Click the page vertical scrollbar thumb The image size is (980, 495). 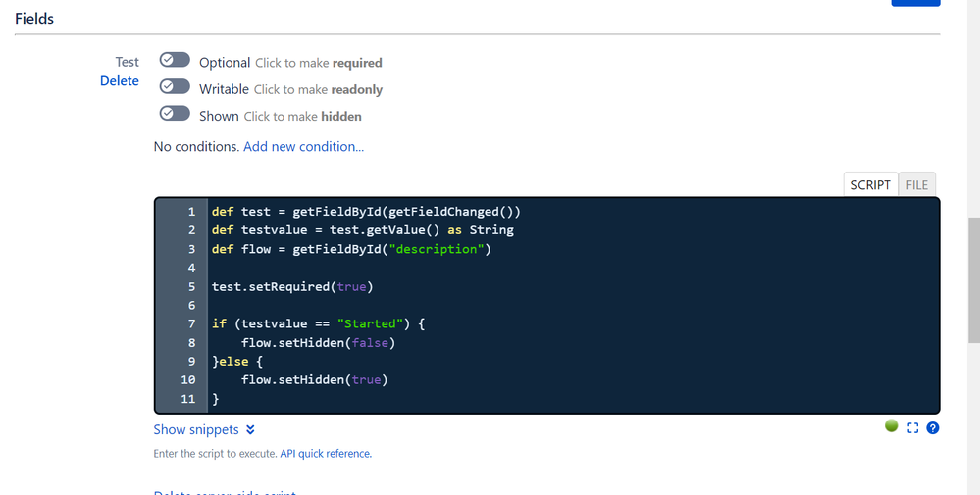[x=974, y=279]
